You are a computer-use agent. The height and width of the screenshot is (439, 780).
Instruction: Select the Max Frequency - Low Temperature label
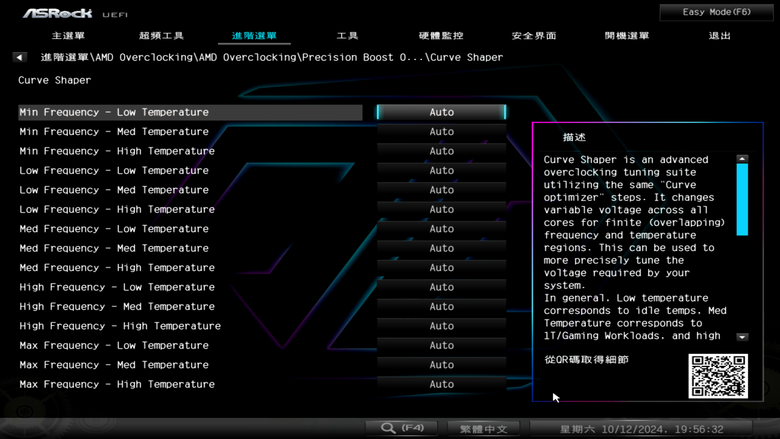click(114, 345)
